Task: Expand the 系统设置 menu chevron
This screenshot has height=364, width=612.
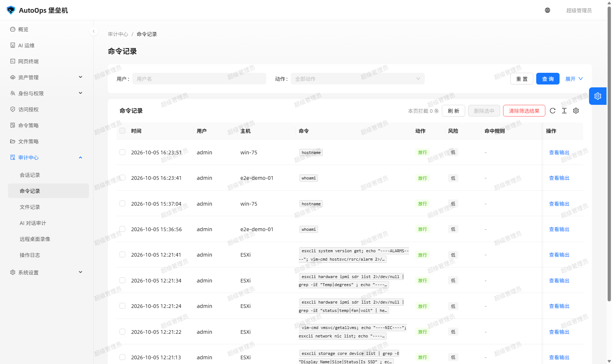Action: tap(81, 272)
